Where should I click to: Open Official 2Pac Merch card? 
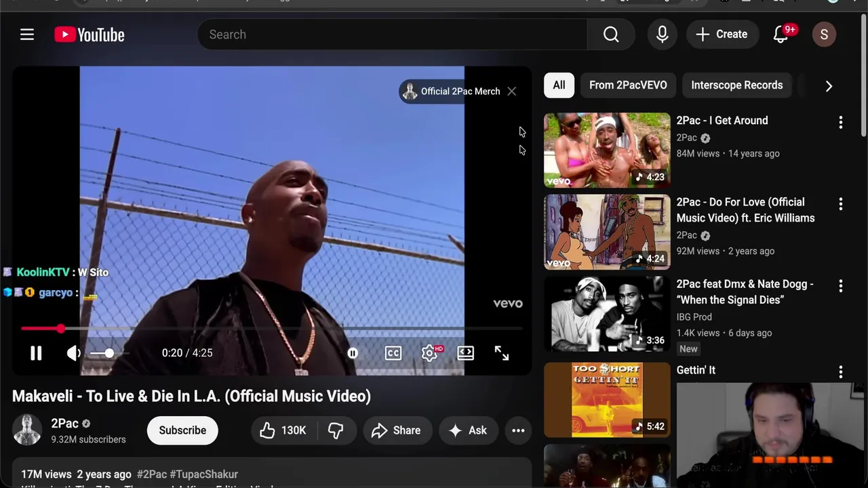(452, 91)
